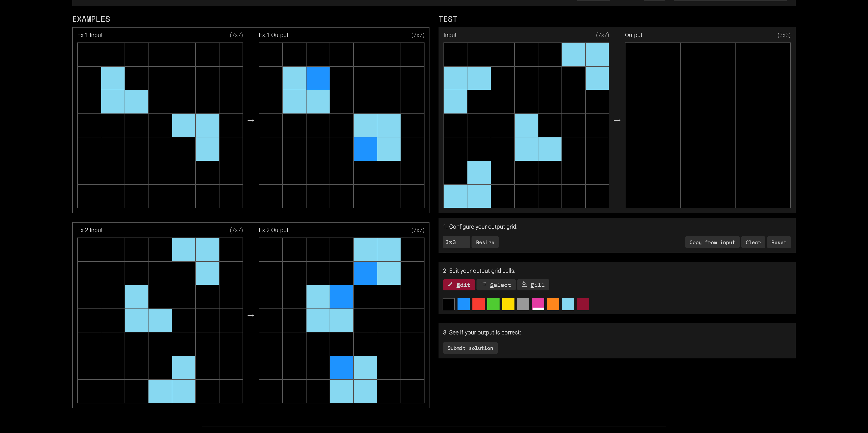
Task: Pick the maroon color swatch
Action: 583,304
